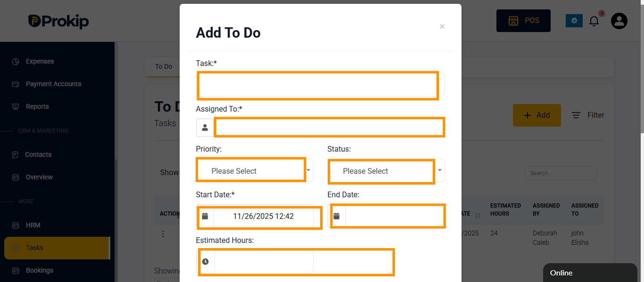Screen dimensions: 644x282
Task: Open the Status dropdown
Action: (386, 170)
